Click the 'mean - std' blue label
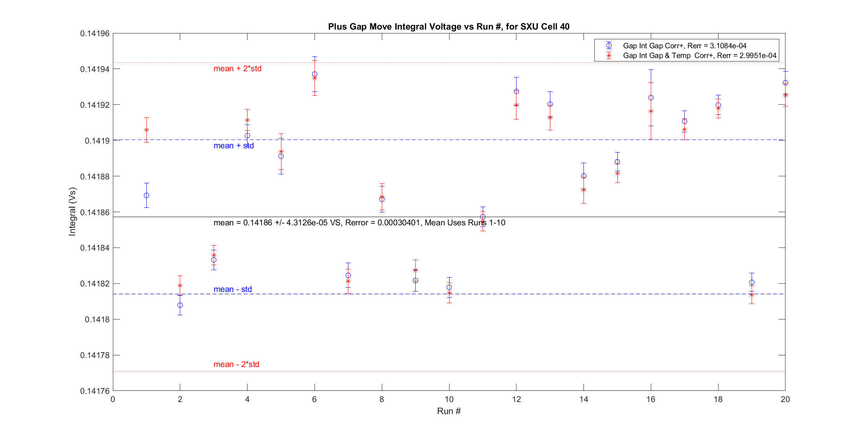The width and height of the screenshot is (868, 439). click(232, 289)
